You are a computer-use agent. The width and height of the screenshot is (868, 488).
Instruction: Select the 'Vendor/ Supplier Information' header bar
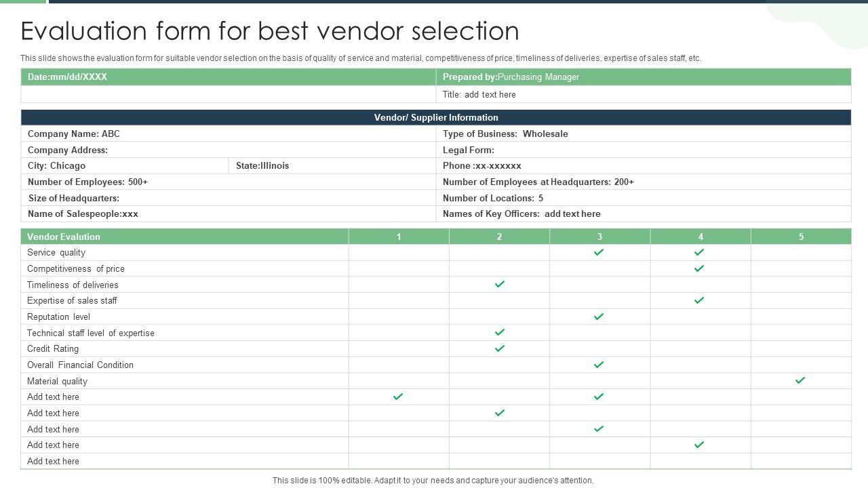(x=436, y=117)
